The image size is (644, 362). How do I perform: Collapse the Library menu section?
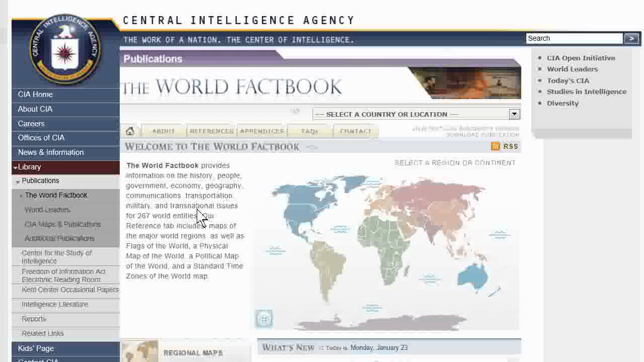(x=29, y=167)
